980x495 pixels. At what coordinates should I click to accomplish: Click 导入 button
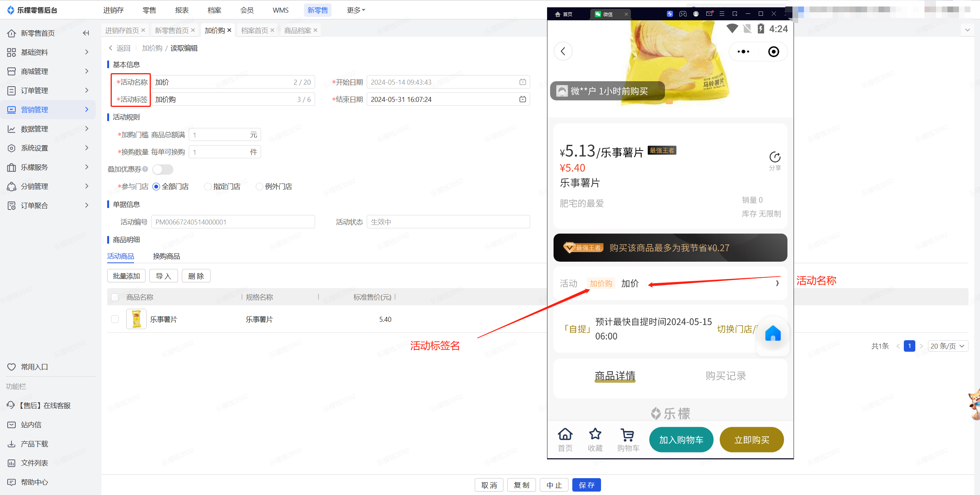tap(163, 276)
